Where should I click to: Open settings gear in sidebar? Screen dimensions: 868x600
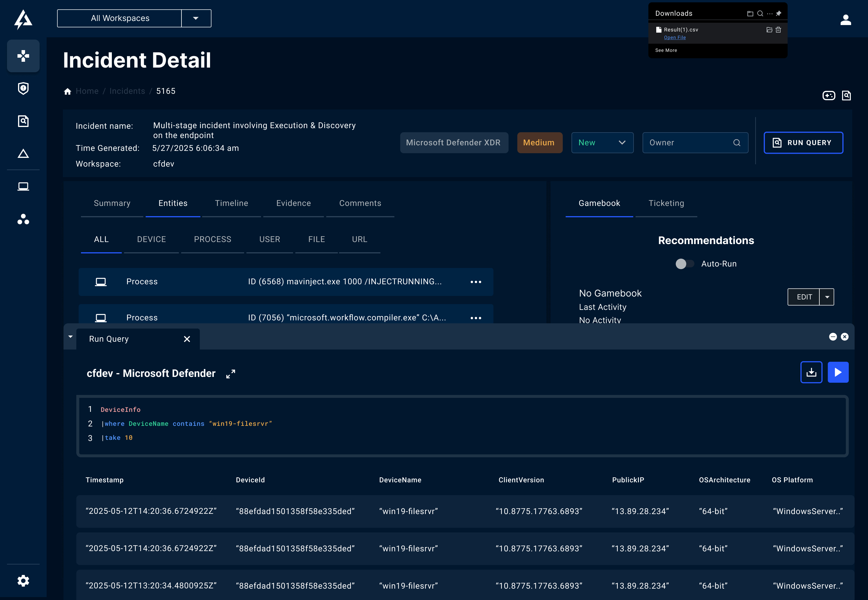pos(23,580)
